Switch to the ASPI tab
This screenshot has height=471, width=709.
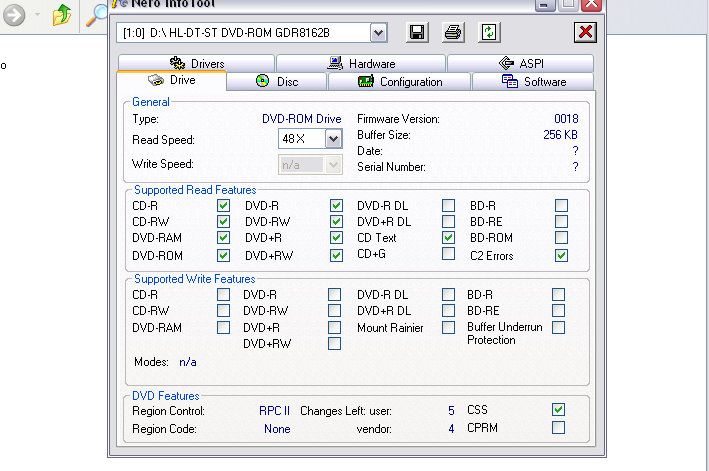[520, 63]
